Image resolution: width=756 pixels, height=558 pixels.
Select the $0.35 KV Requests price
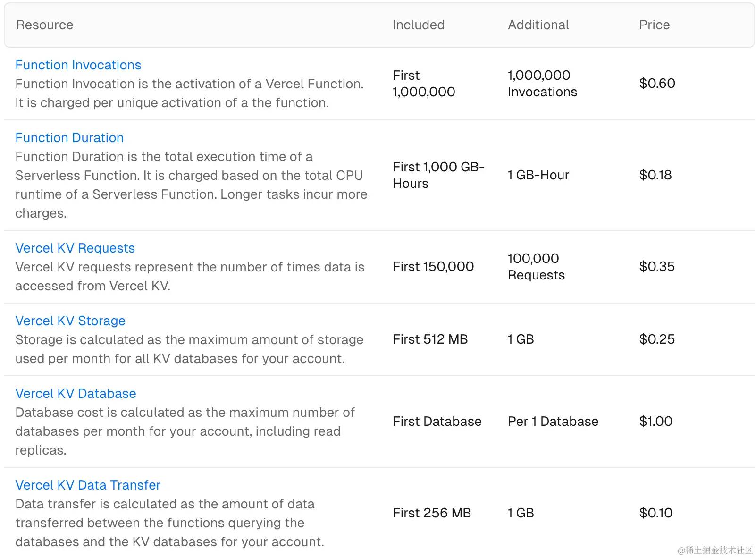click(657, 267)
